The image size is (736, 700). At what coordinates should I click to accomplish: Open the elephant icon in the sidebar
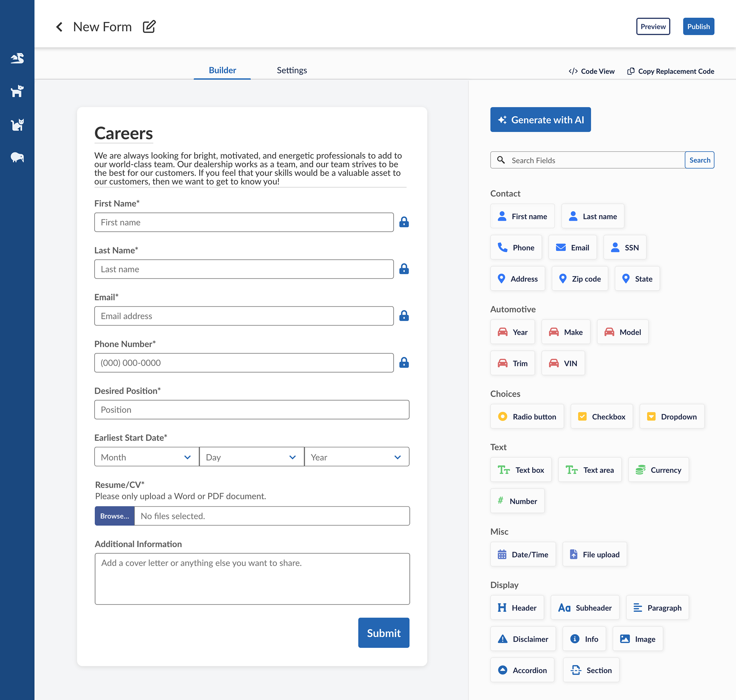click(17, 157)
